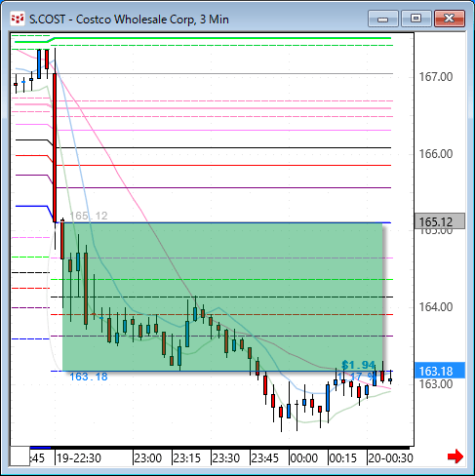Close the Costco Wholesale chart window

pos(450,19)
